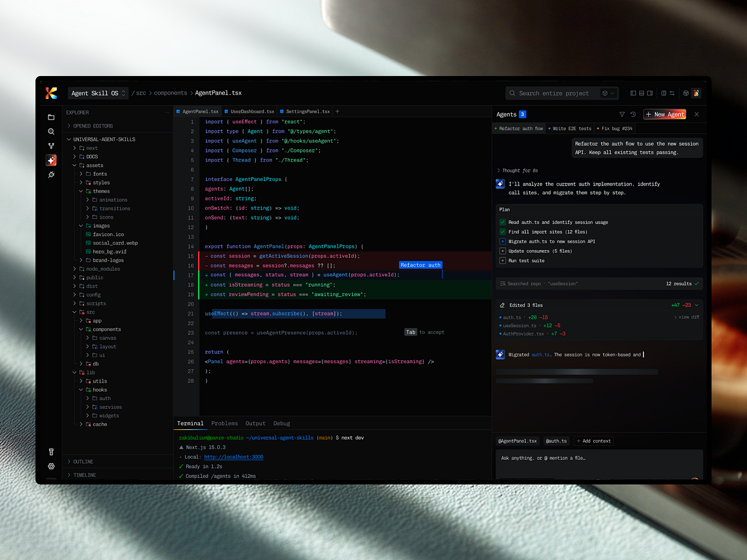Open the Source Control branch icon

[x=51, y=146]
